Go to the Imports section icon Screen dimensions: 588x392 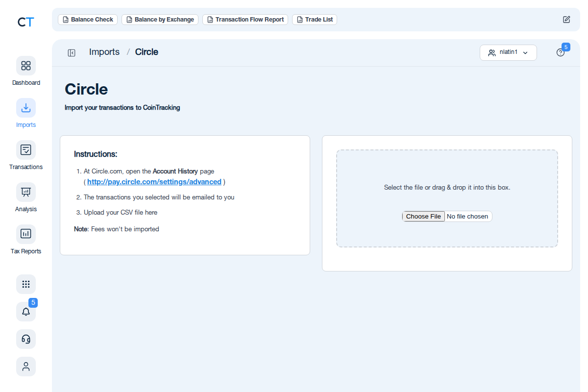[x=26, y=108]
